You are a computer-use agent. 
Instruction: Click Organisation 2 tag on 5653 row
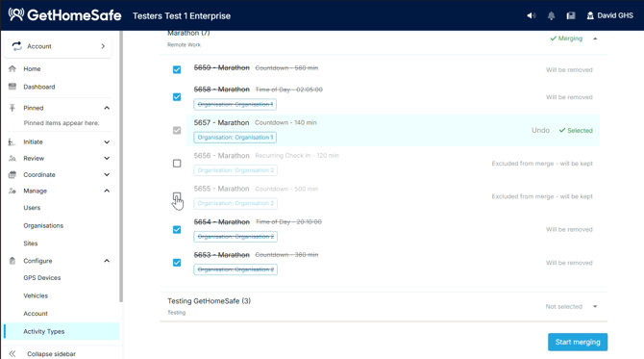pyautogui.click(x=235, y=269)
